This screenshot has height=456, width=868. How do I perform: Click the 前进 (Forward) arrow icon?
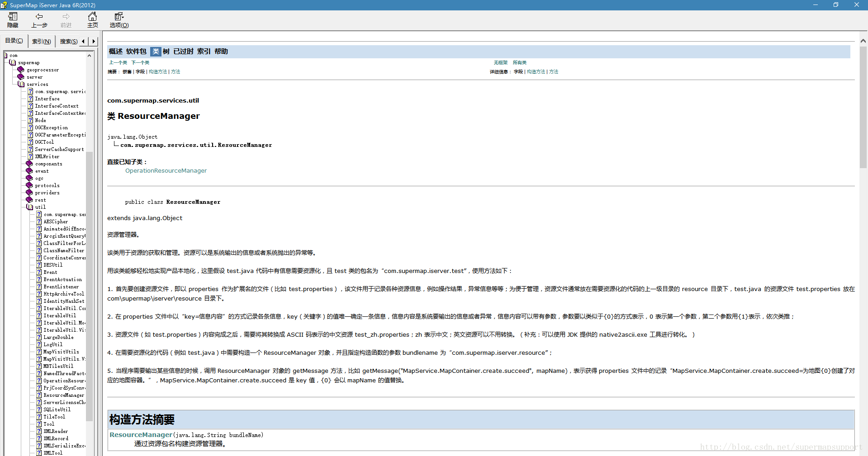[66, 17]
